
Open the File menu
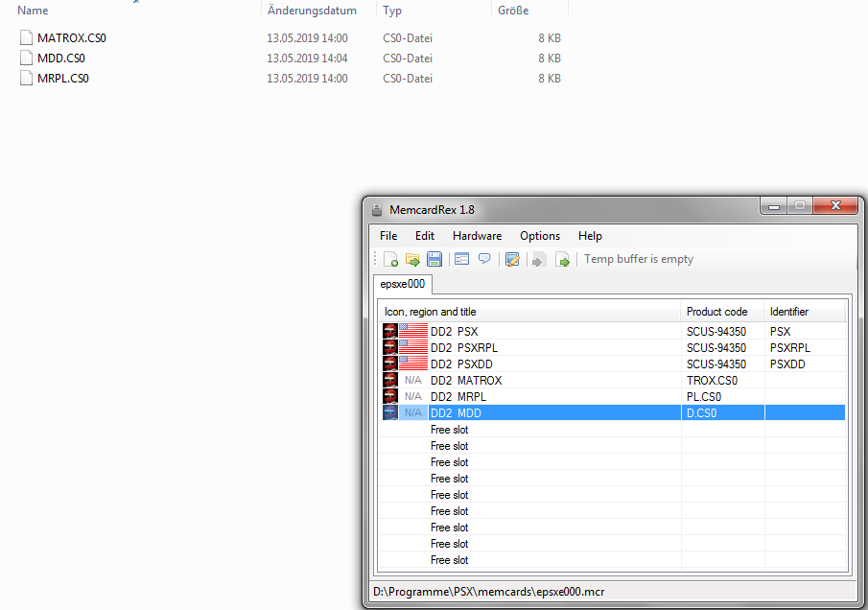tap(388, 236)
